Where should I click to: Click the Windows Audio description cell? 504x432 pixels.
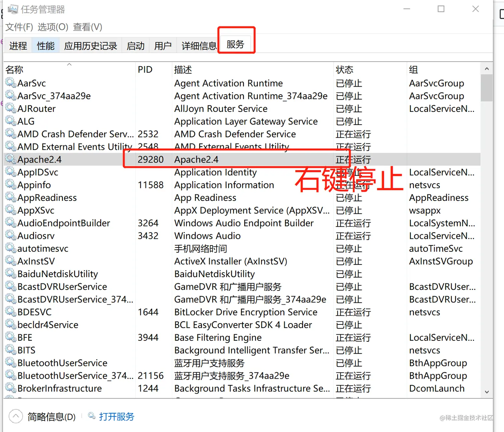(207, 236)
